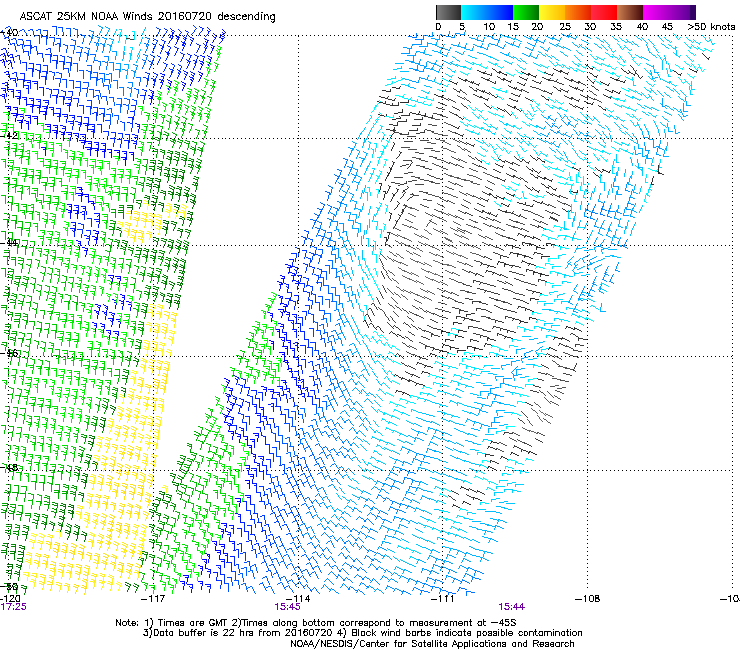Click the 'Data buffer is 22 hrs' note

tap(242, 633)
